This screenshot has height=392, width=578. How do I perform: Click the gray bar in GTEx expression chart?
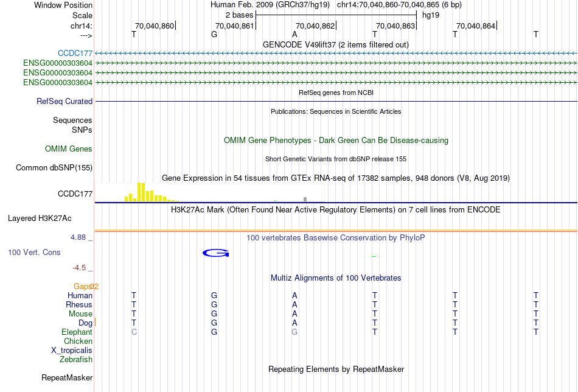(305, 200)
